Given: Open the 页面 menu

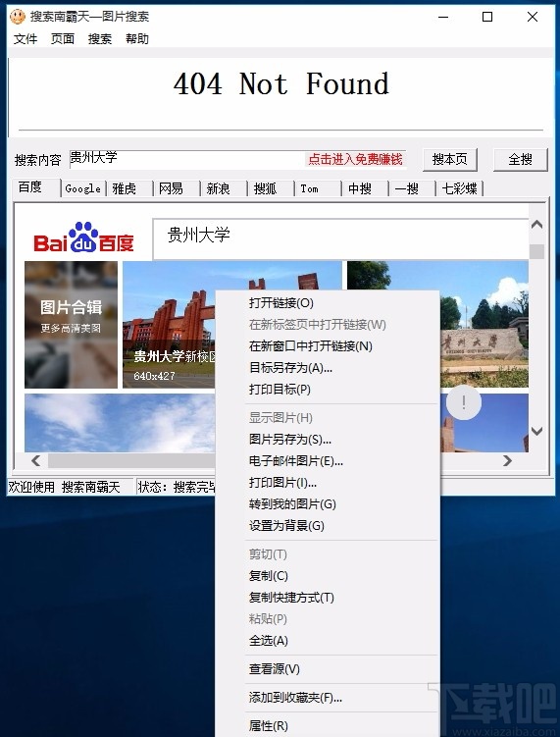Looking at the screenshot, I should click(x=63, y=39).
